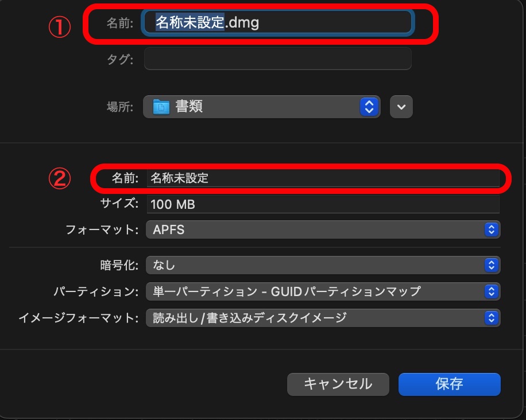Click the 暗号化 label text
Image resolution: width=526 pixels, height=420 pixels.
[119, 266]
